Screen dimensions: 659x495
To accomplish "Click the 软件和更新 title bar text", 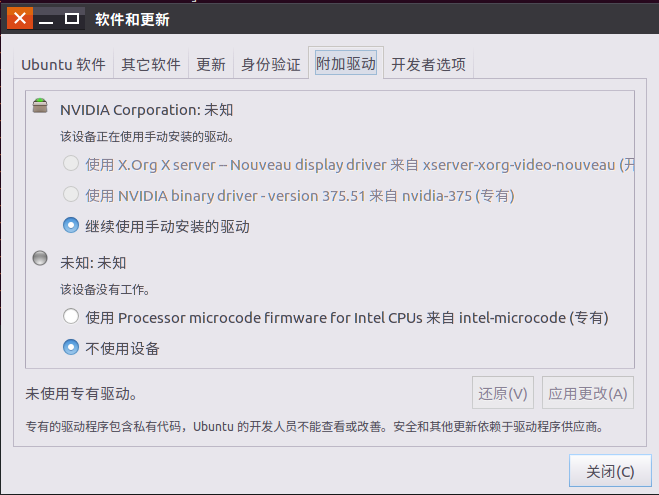I will click(132, 19).
